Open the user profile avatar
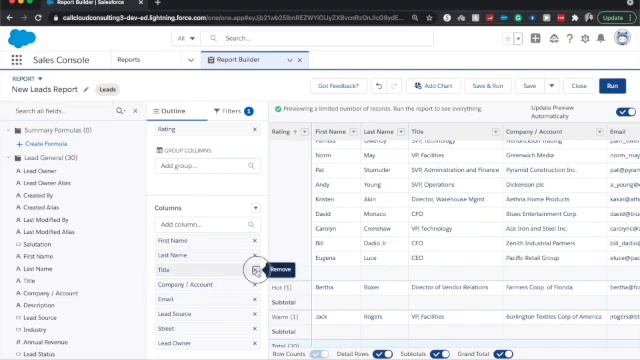 pos(622,38)
